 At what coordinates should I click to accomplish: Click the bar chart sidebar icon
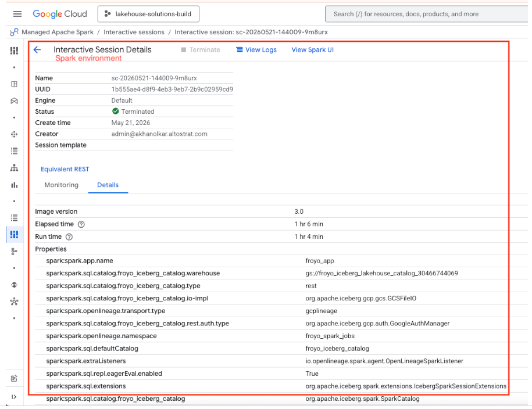pos(15,185)
